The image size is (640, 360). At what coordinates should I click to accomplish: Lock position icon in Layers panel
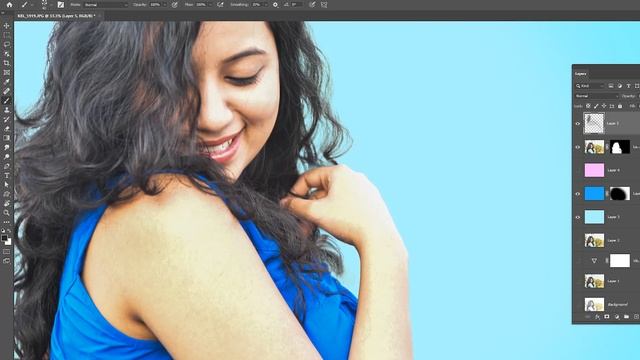click(604, 106)
